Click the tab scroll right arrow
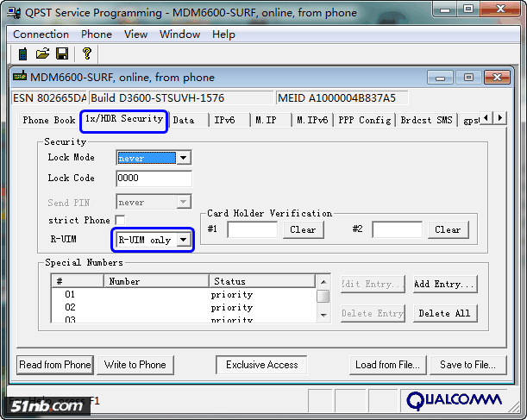The height and width of the screenshot is (420, 527). (x=499, y=118)
